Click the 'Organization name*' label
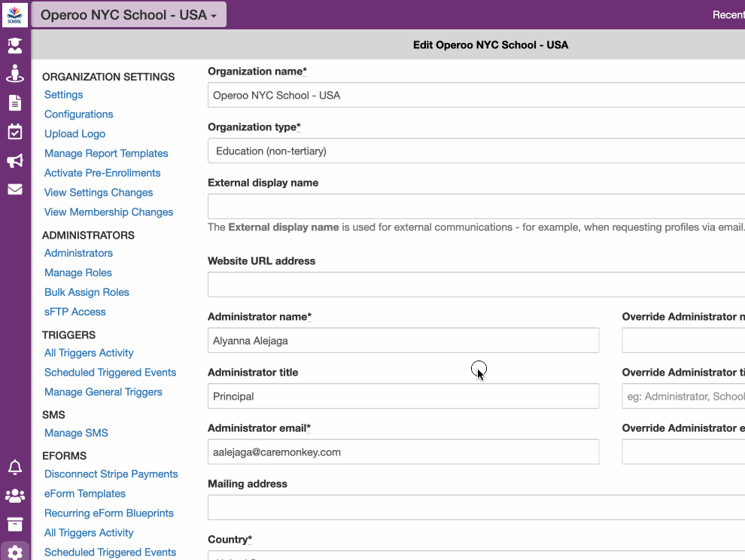The width and height of the screenshot is (745, 560). tap(257, 72)
